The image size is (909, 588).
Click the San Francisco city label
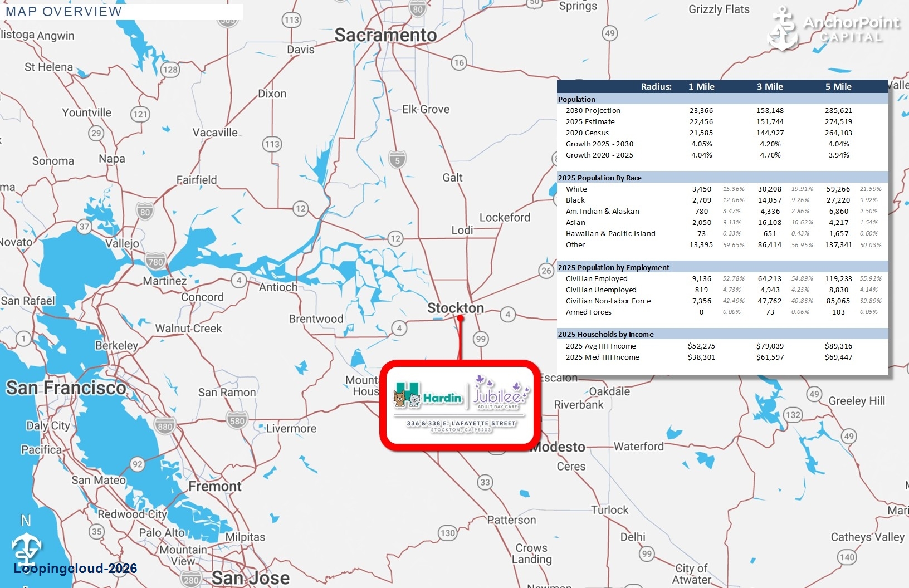(66, 388)
